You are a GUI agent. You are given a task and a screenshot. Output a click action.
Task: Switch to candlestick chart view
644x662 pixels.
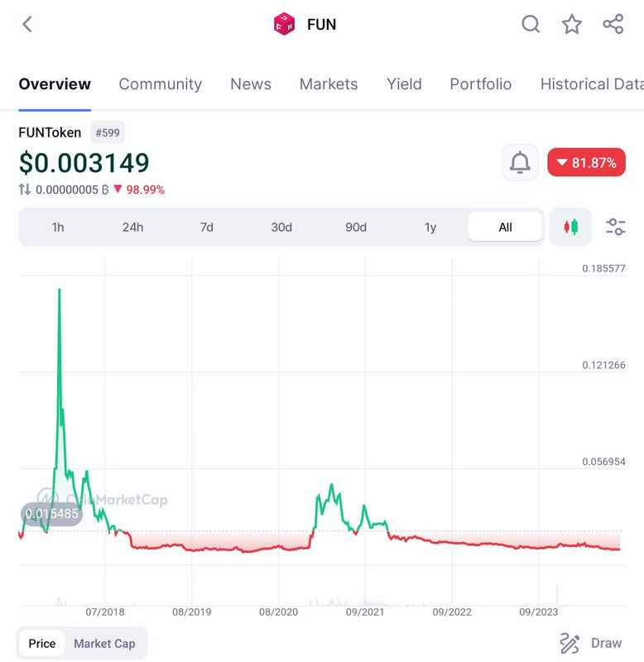(x=570, y=227)
